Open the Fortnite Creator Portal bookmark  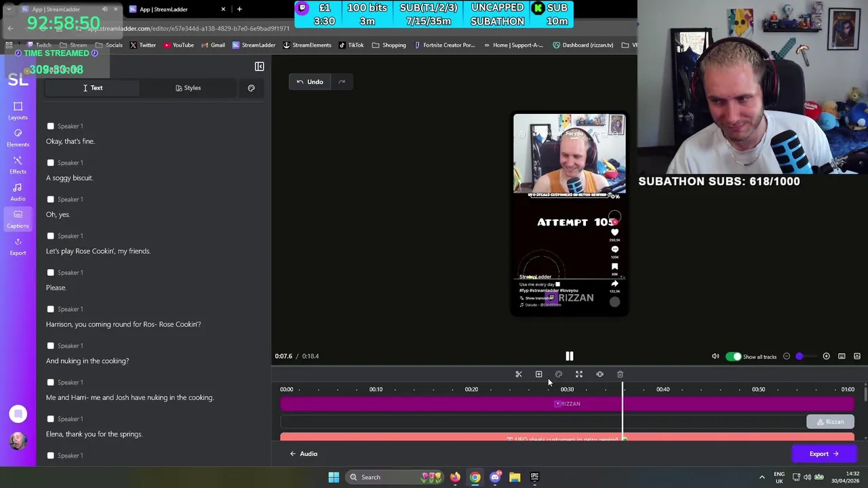coord(445,45)
